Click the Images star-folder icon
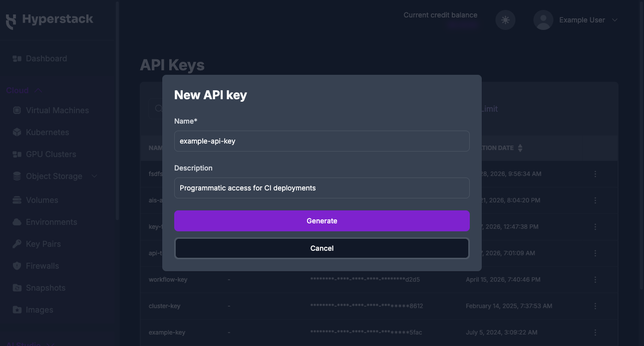644x346 pixels. (17, 309)
